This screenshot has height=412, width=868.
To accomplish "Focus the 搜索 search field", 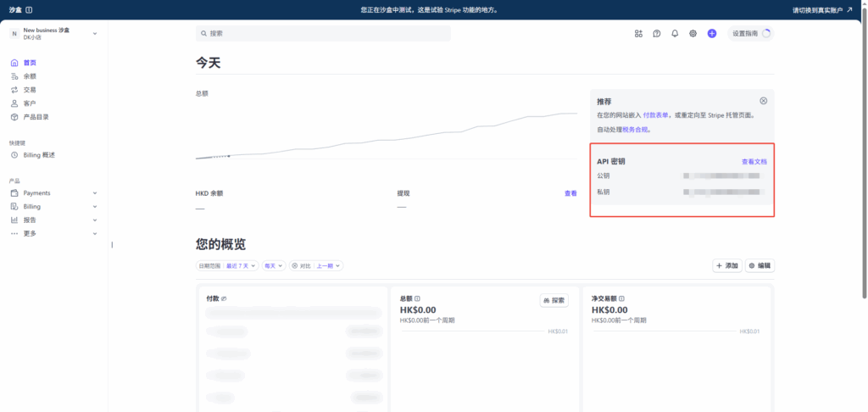I will click(x=323, y=34).
